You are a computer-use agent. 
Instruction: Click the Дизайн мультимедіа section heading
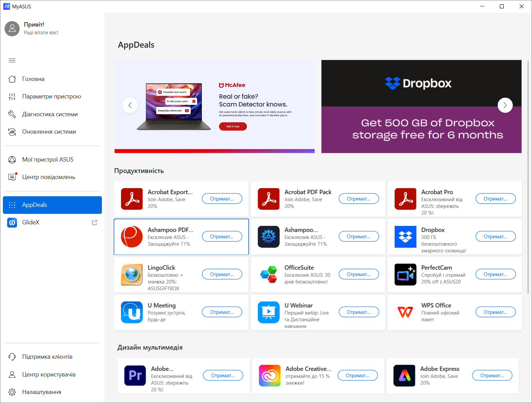click(x=150, y=347)
